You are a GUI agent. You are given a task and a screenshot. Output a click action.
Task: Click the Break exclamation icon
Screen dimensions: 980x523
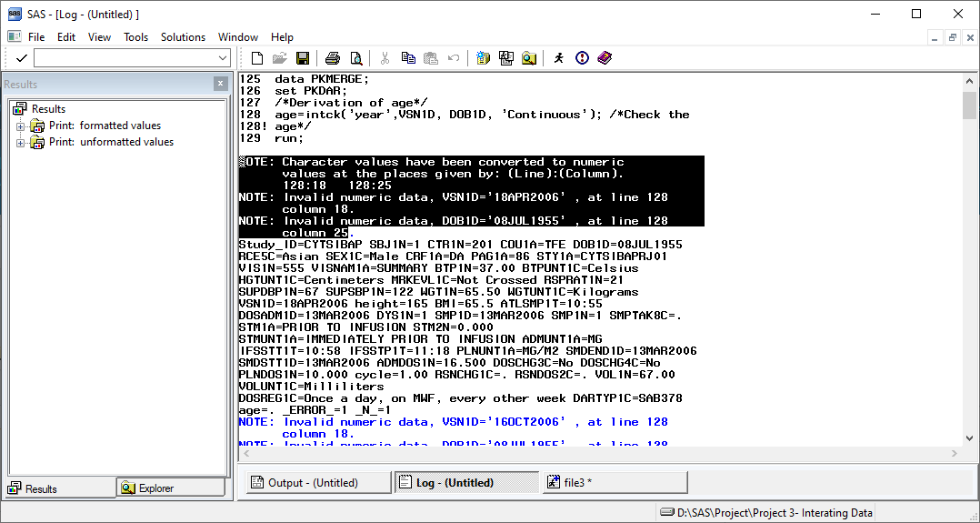[x=582, y=58]
